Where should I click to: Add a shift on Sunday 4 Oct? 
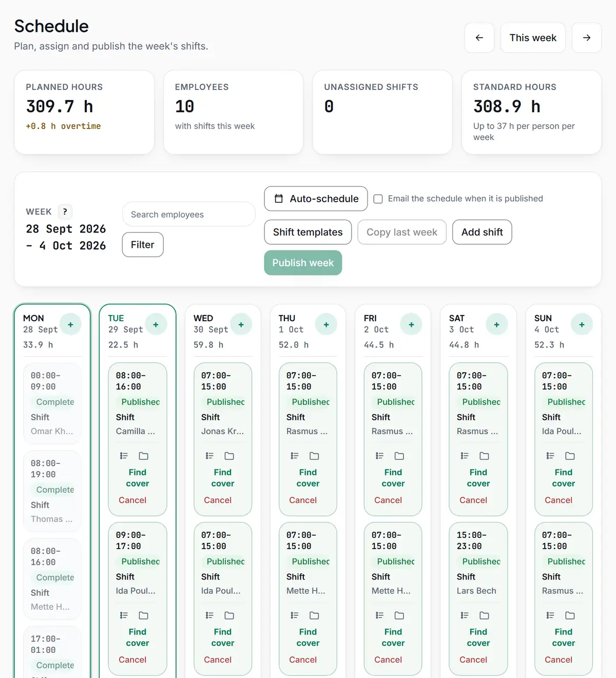(x=582, y=324)
